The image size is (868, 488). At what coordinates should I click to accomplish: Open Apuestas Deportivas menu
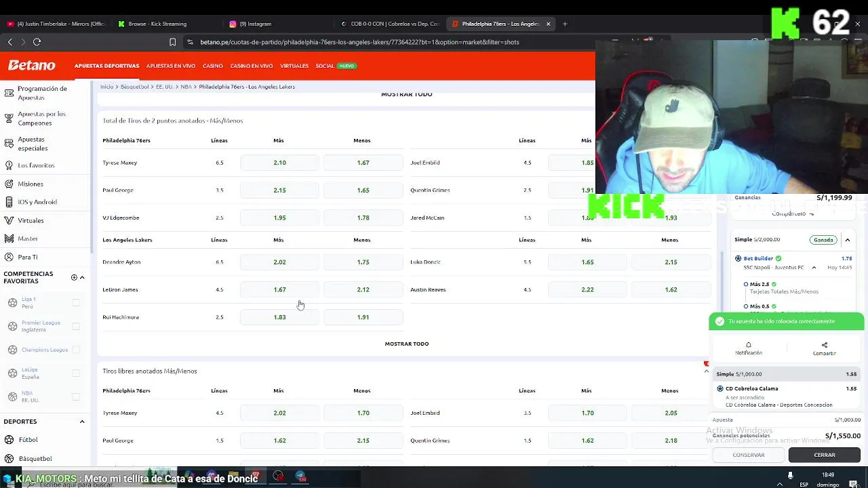pyautogui.click(x=106, y=66)
